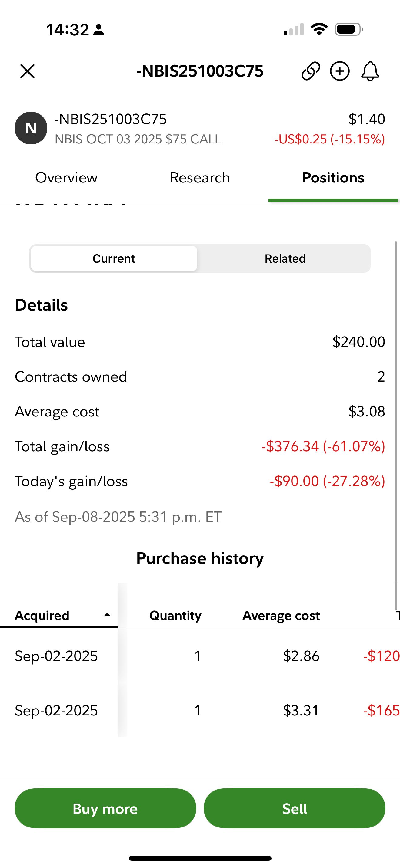400x868 pixels.
Task: Open the Research tab
Action: point(200,178)
